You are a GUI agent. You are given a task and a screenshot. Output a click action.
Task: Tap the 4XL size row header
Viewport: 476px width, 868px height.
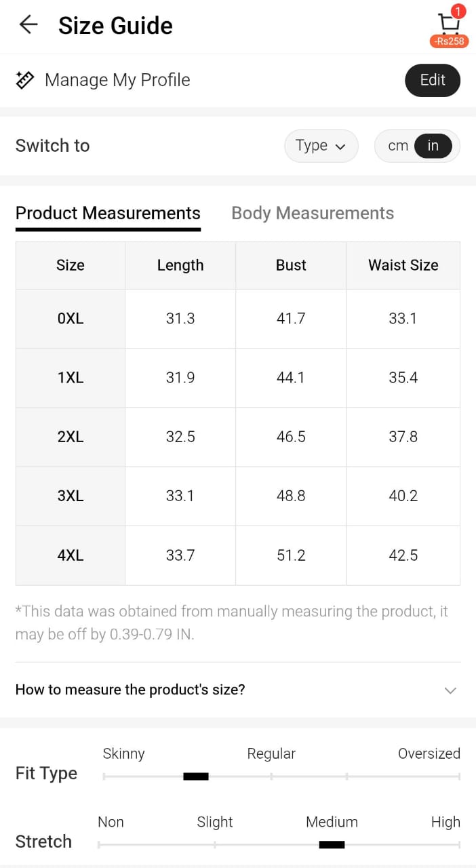pos(71,555)
